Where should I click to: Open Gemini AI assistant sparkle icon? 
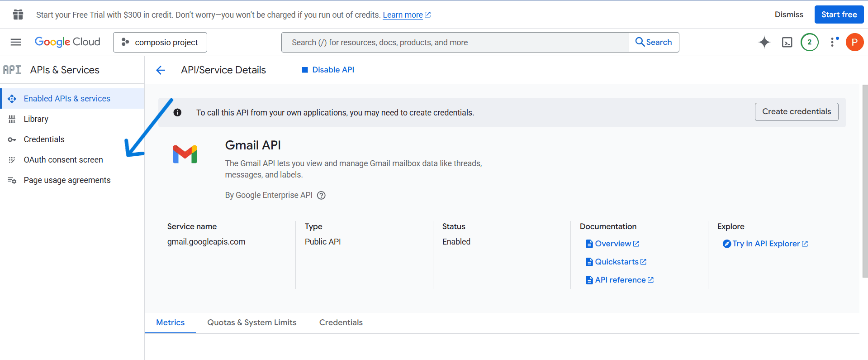[764, 42]
